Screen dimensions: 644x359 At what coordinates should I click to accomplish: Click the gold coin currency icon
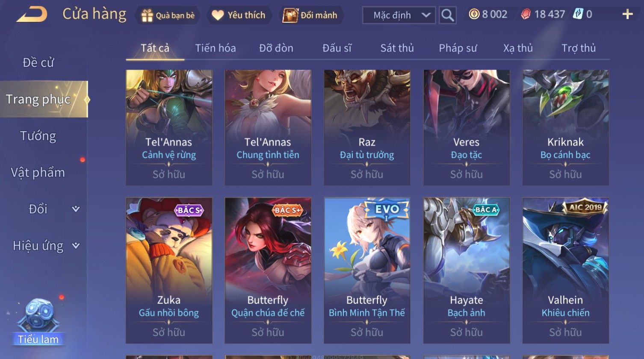474,15
